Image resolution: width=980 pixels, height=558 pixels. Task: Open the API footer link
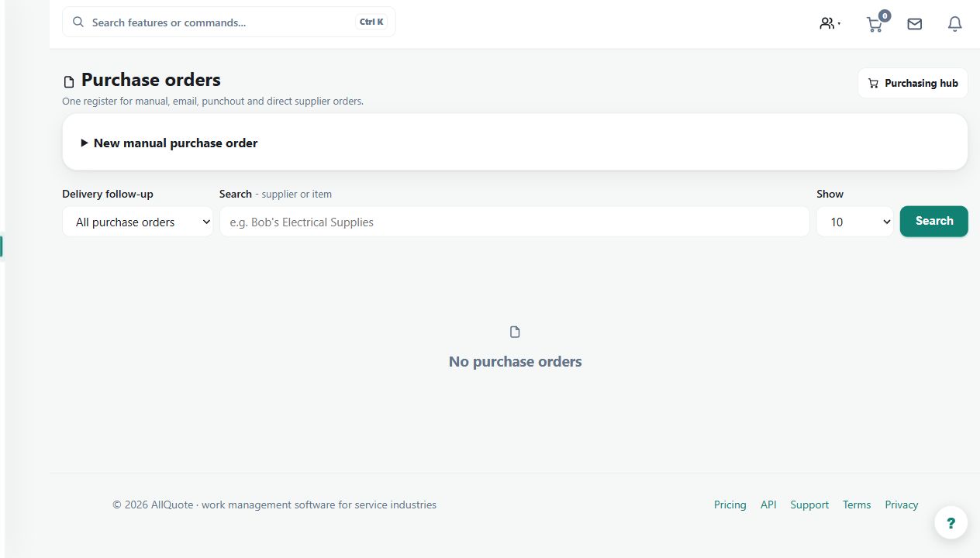coord(768,505)
